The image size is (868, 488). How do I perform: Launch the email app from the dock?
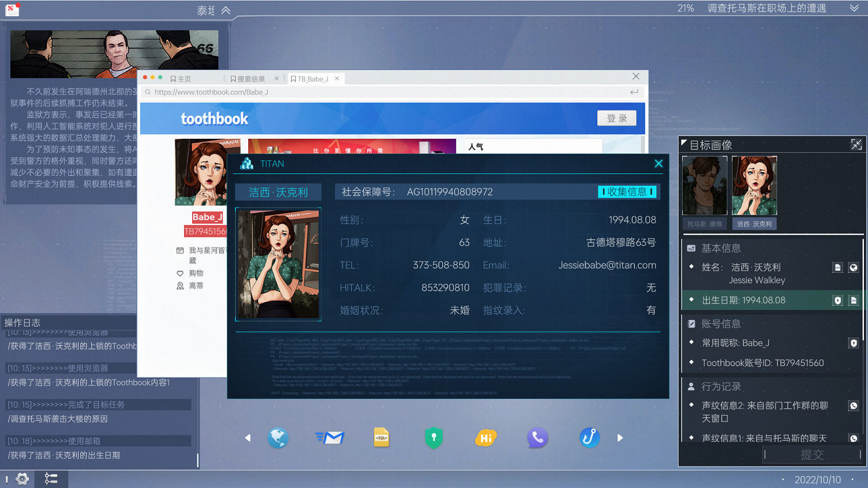pos(330,438)
